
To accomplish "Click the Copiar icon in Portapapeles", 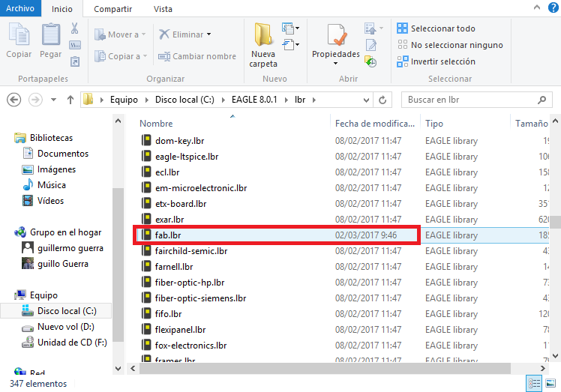I will coord(19,34).
